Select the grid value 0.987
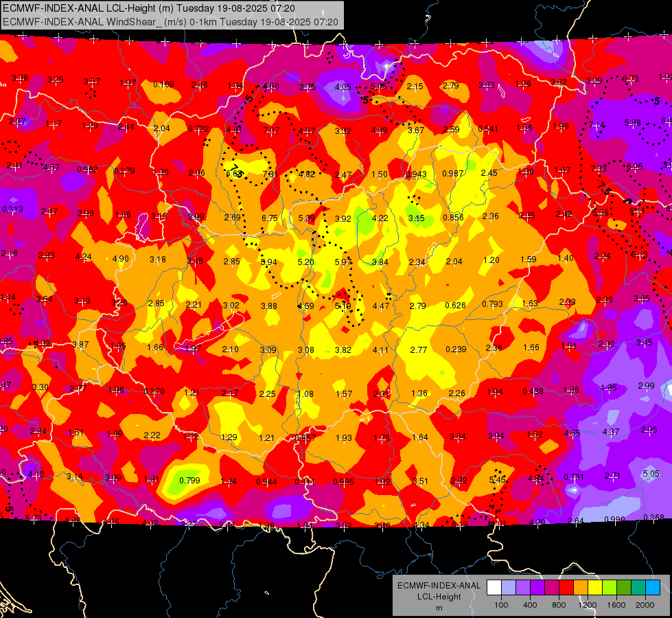This screenshot has height=618, width=672. pos(453,174)
